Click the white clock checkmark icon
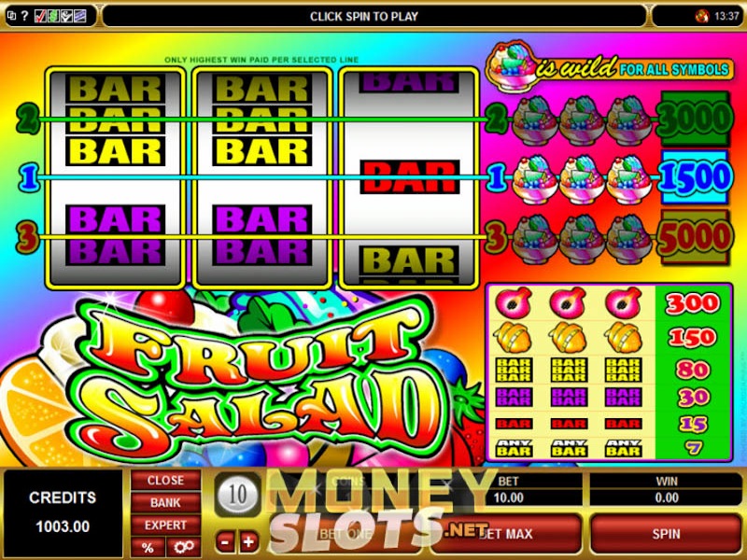 coord(66,17)
